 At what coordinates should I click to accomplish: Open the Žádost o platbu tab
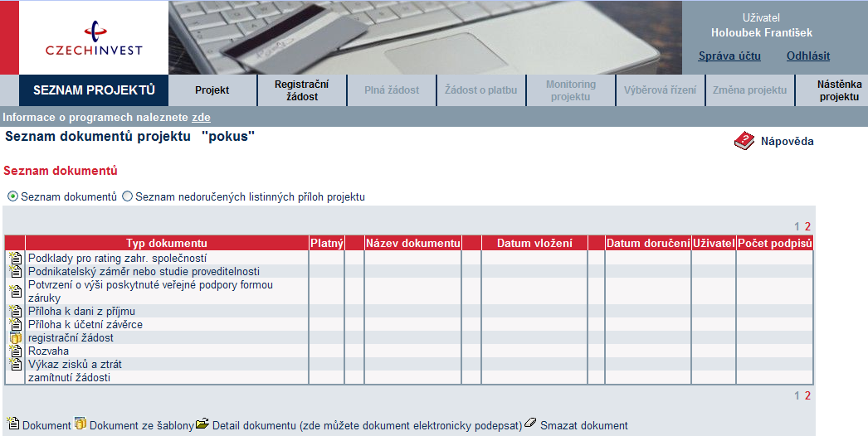[x=481, y=90]
